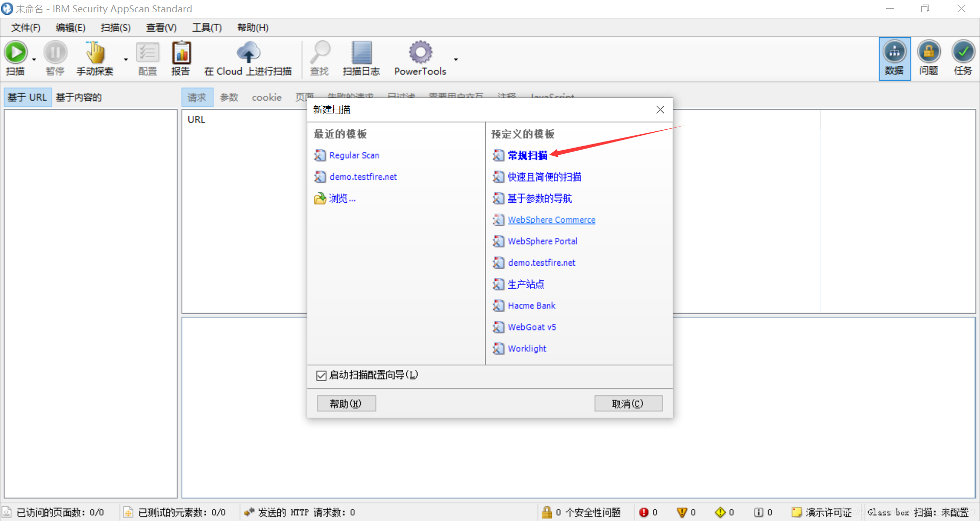Click the informational severity status icon
The height and width of the screenshot is (521, 980).
coord(759,512)
